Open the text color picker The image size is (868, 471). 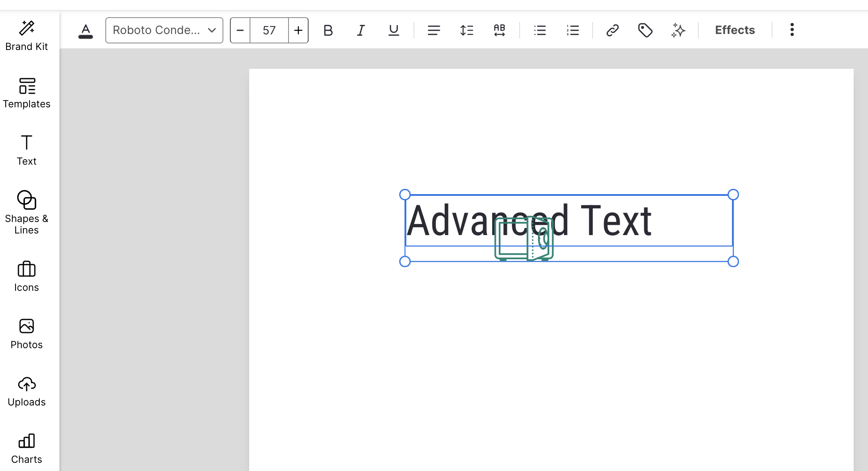86,30
